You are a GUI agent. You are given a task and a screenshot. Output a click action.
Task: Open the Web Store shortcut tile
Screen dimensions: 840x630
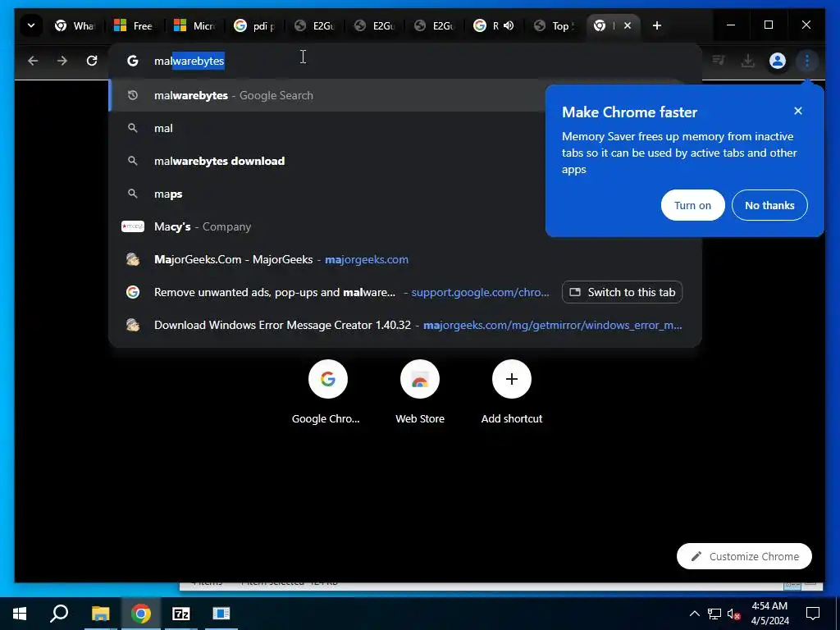tap(420, 392)
